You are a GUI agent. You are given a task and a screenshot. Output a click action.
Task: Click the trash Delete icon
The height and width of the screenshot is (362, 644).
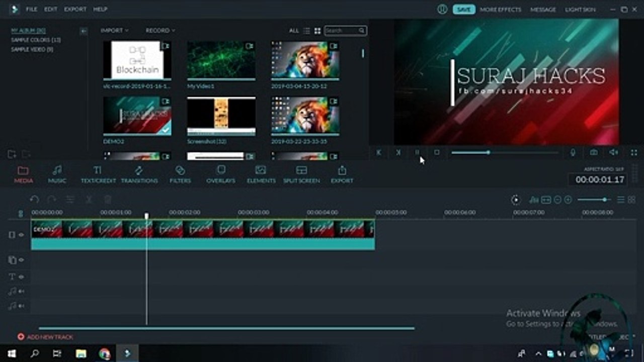107,200
